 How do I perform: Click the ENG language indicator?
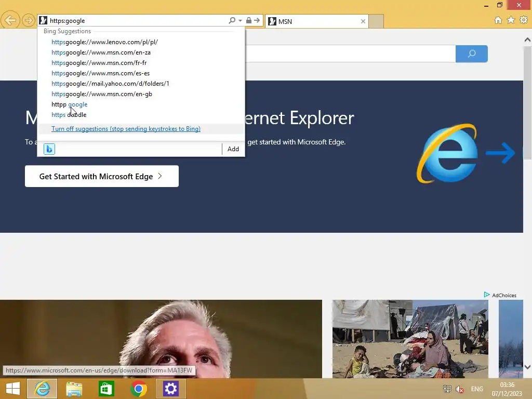click(x=477, y=389)
